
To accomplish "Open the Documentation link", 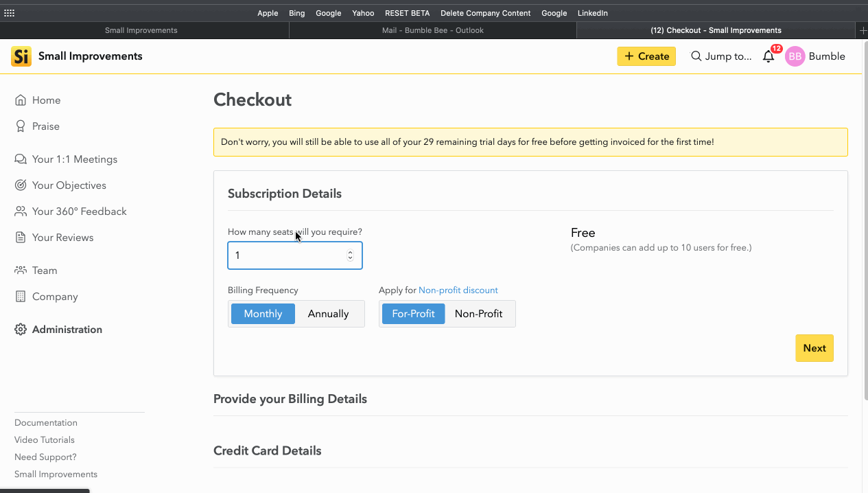I will point(46,423).
